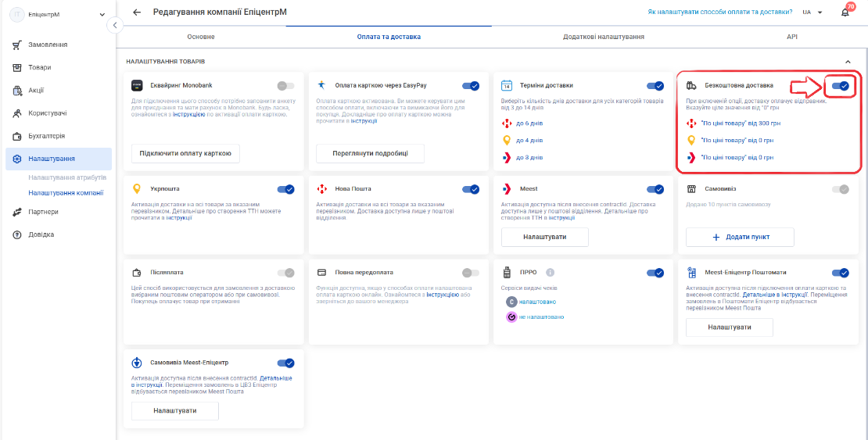Screen dimensions: 868x440
Task: Click Налаштувати in the Meest card
Action: point(545,237)
